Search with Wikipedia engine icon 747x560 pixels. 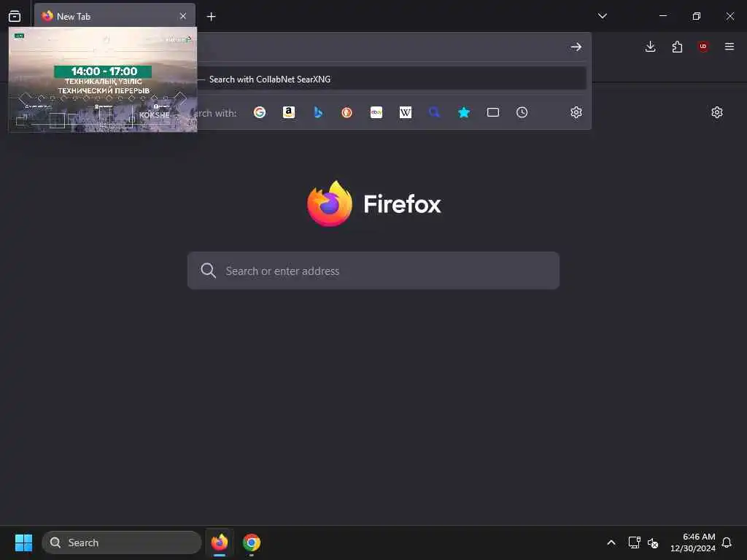[x=406, y=112]
